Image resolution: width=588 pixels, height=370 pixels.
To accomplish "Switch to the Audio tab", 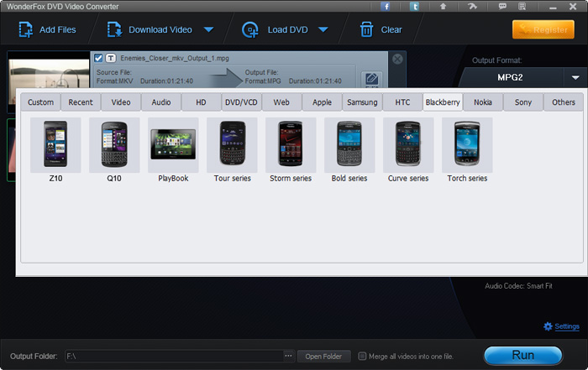I will click(161, 102).
